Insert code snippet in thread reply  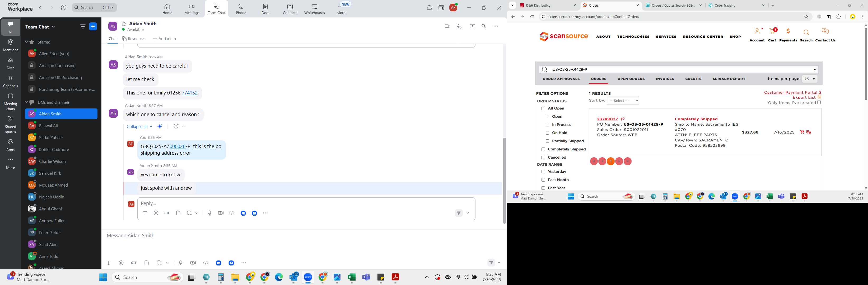232,213
